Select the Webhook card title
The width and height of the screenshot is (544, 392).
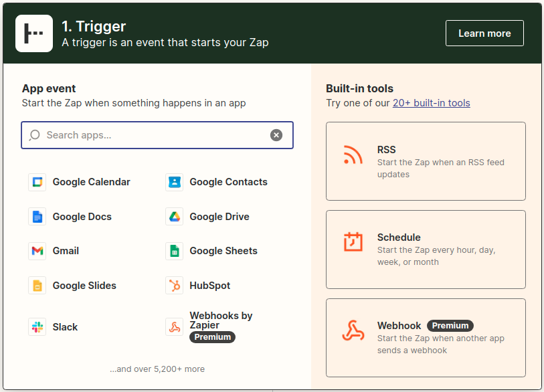coord(399,326)
